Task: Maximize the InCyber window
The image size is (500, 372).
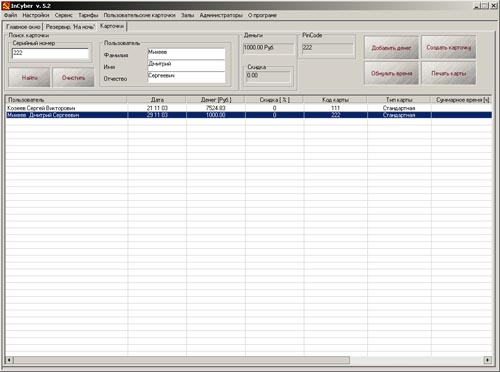Action: [484, 6]
